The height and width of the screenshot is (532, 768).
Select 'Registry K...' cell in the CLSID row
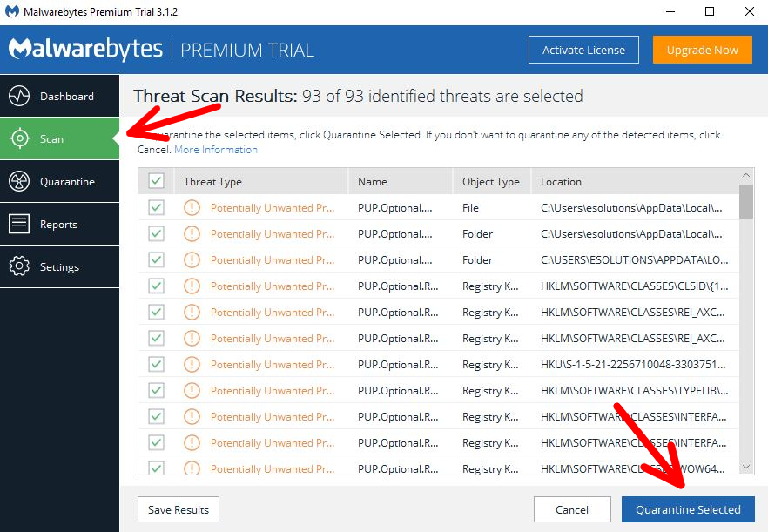click(x=490, y=286)
